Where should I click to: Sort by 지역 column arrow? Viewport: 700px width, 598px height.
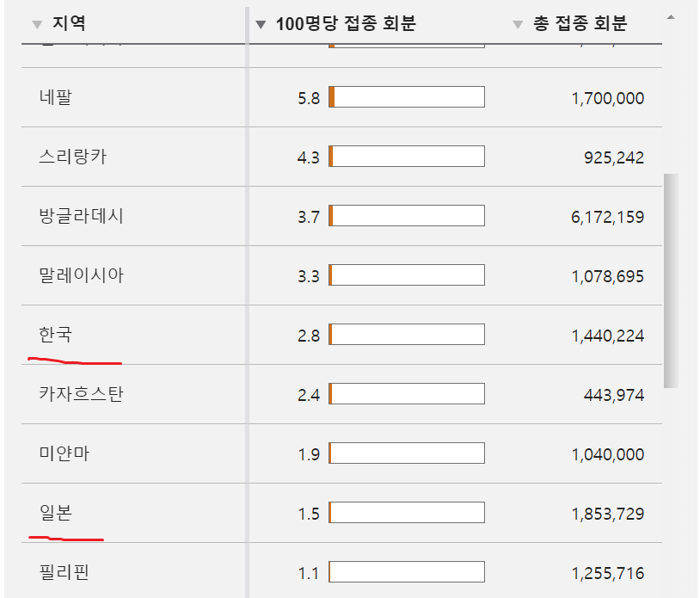click(38, 25)
